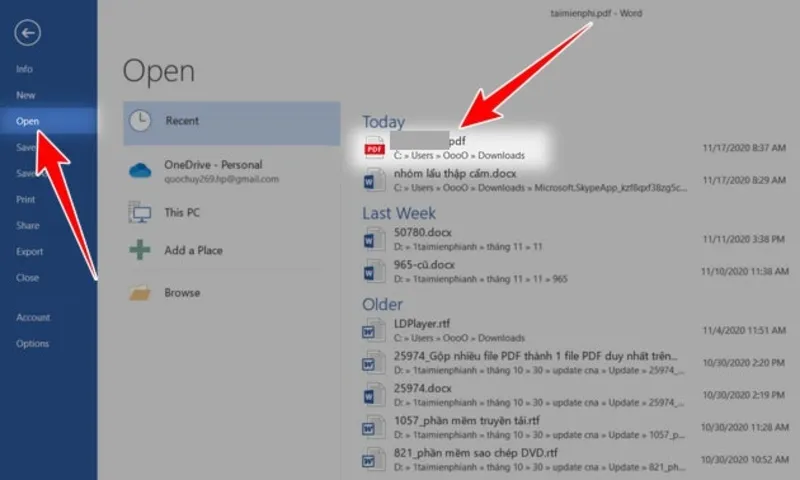This screenshot has width=800, height=480.
Task: Open the Share page
Action: [27, 226]
